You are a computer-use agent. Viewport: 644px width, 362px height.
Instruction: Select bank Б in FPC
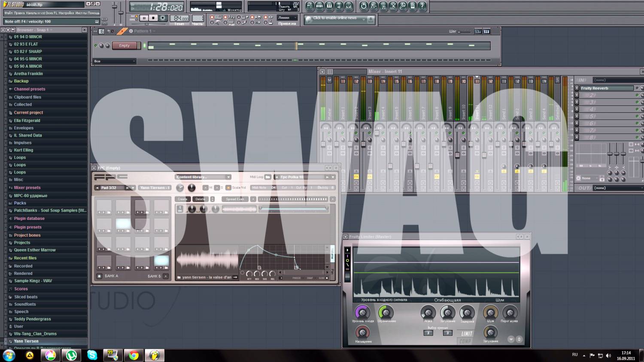(x=166, y=276)
